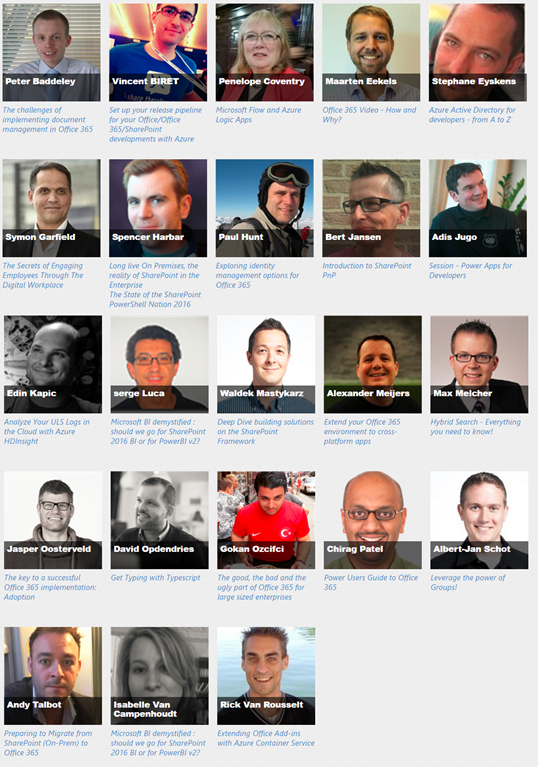Open Gokan Ozcifci's speaker photo

(x=266, y=520)
